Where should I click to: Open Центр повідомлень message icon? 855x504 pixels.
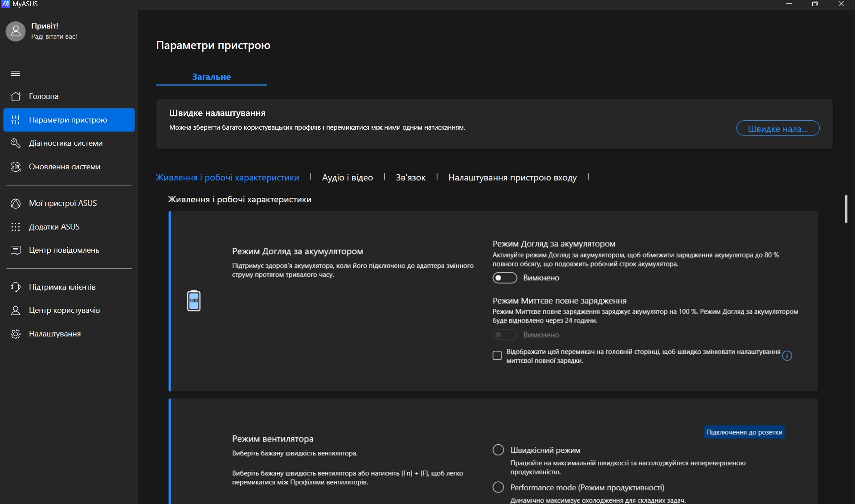16,250
